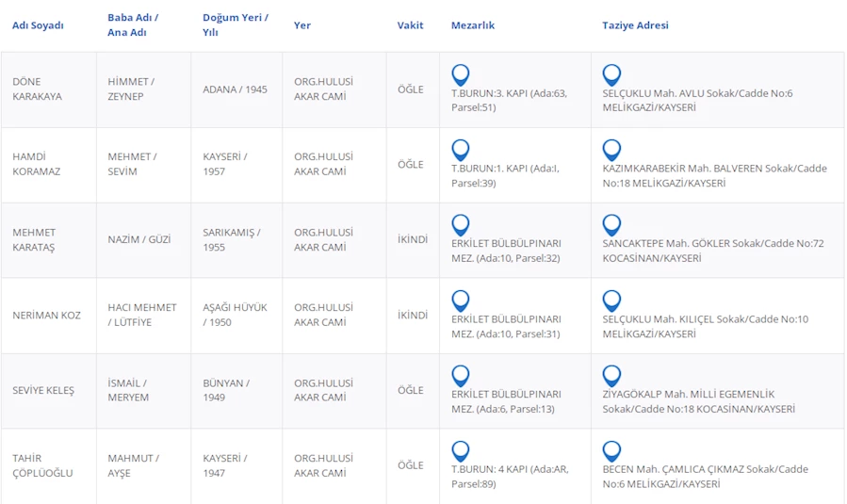Open condolence address pin for Döne Karakaya

[x=611, y=74]
